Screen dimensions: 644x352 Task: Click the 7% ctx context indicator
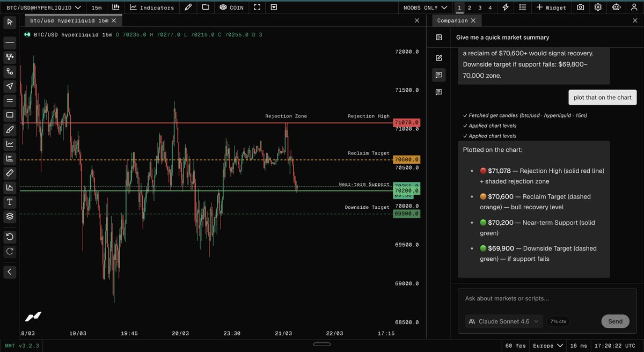[x=559, y=321]
